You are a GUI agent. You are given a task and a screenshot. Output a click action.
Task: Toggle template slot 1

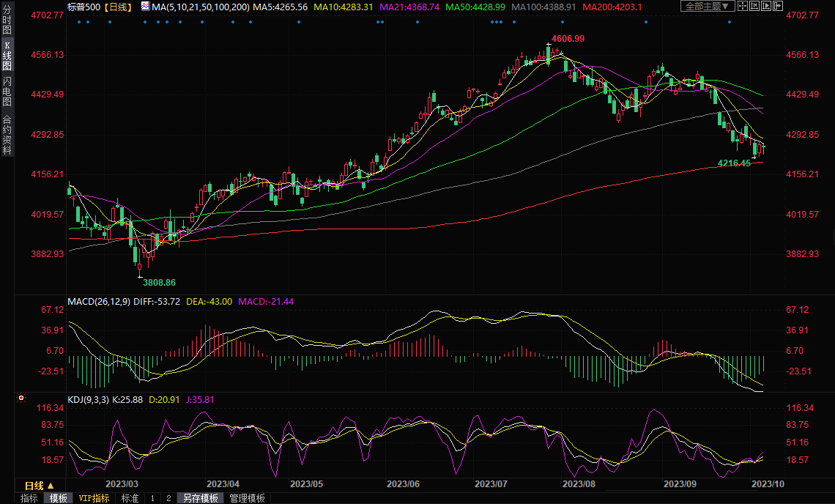coord(152,498)
